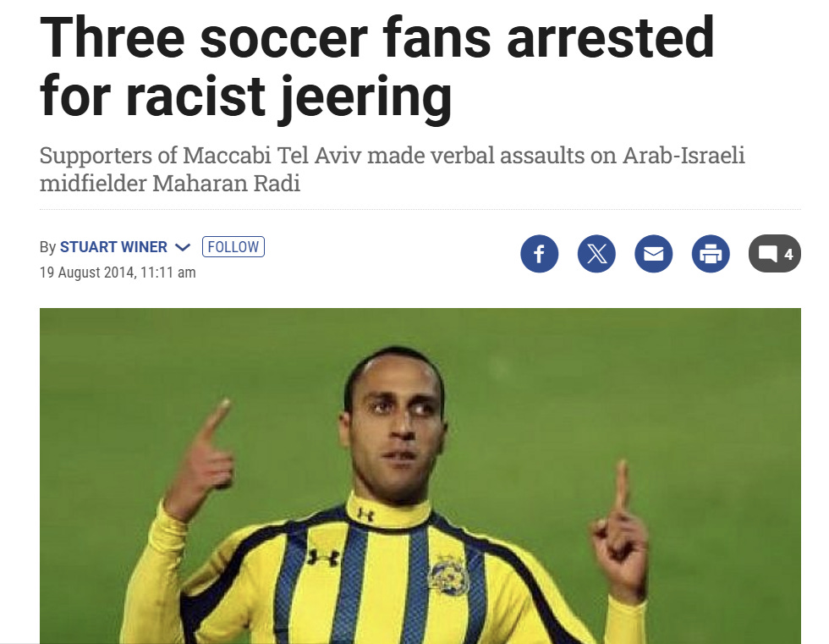Share the article on Facebook
The image size is (829, 644).
pos(540,254)
